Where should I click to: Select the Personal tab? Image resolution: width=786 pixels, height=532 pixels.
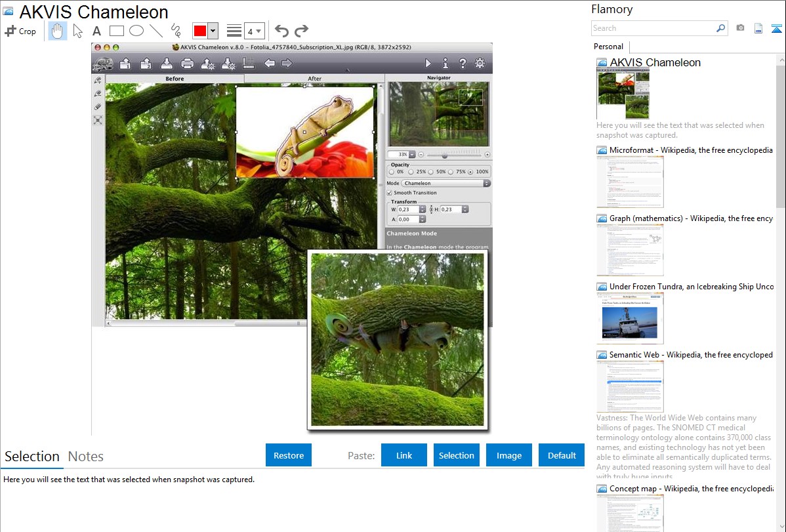tap(609, 47)
